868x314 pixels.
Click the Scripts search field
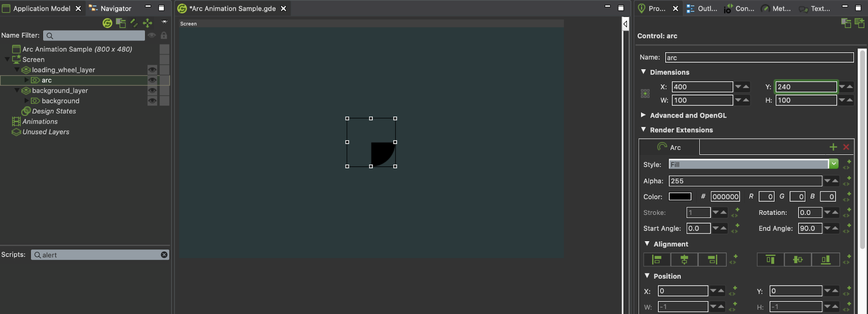click(100, 255)
